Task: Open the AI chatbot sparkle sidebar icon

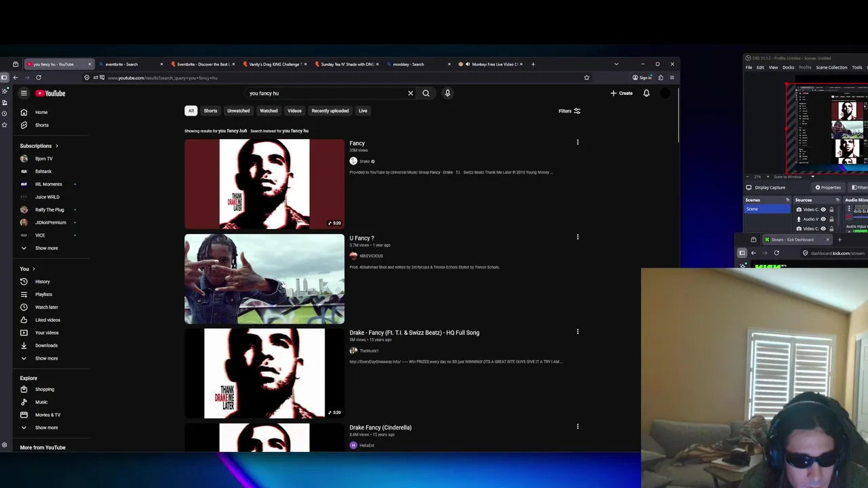Action: [4, 91]
